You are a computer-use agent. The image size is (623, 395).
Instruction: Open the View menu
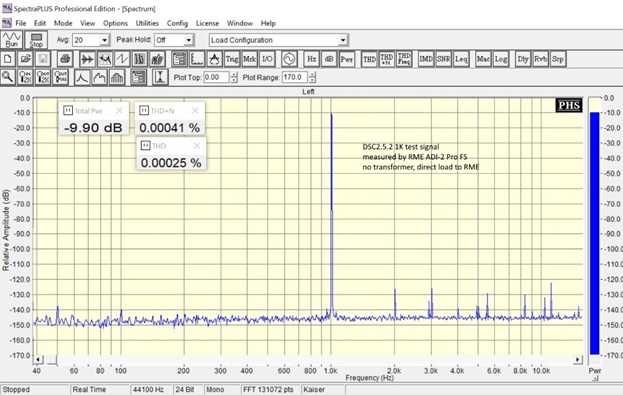click(87, 23)
